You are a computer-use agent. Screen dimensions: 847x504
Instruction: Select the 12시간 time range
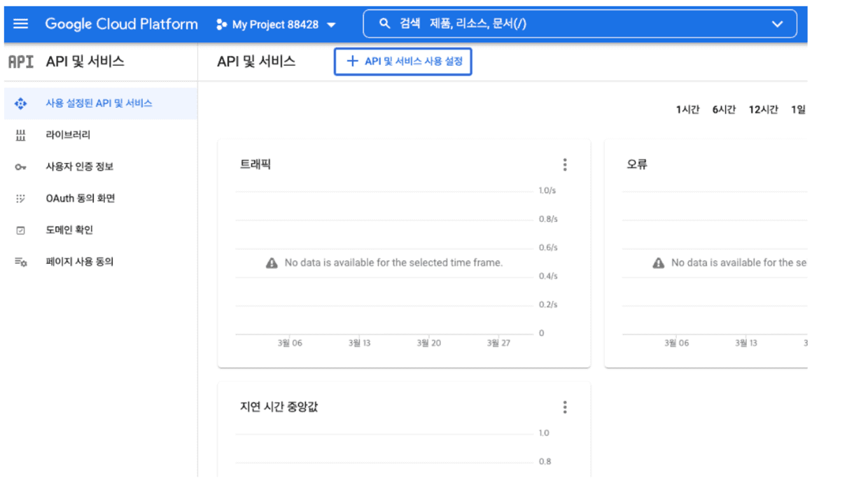pos(763,110)
